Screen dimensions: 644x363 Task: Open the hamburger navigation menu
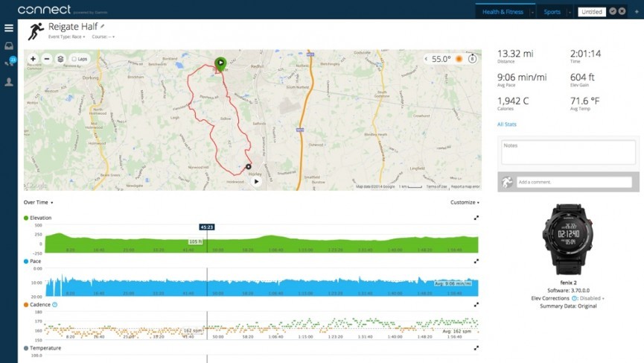pos(9,28)
